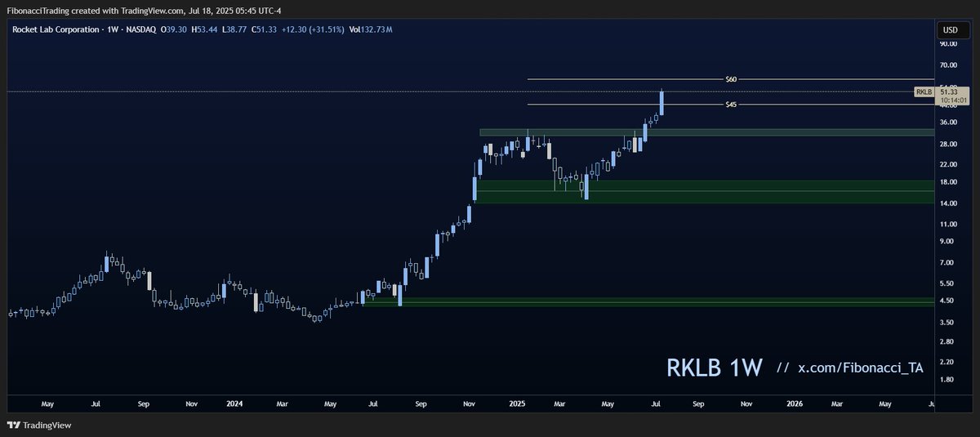Click the 5.50 price axis label
Screen dimensions: 980x437
947,283
